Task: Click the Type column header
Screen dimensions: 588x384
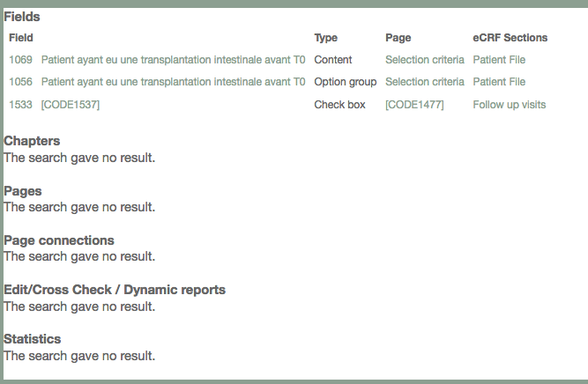Action: tap(326, 38)
